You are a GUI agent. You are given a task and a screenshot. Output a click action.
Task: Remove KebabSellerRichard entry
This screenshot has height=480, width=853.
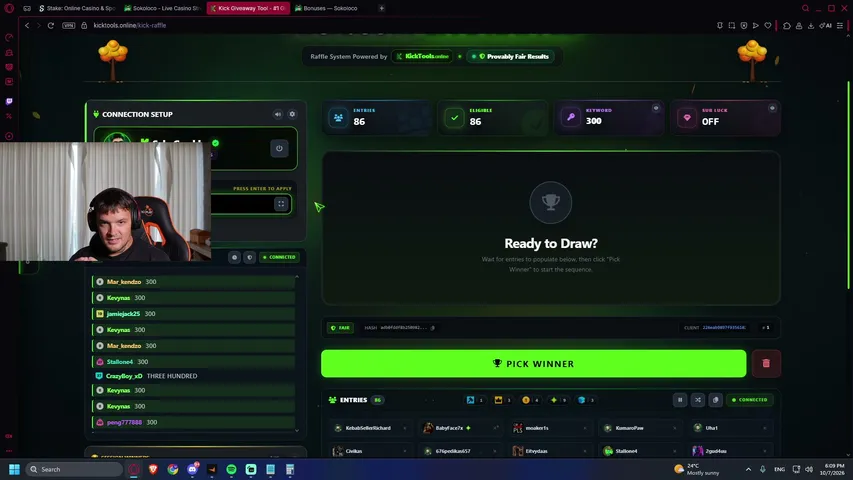[405, 428]
